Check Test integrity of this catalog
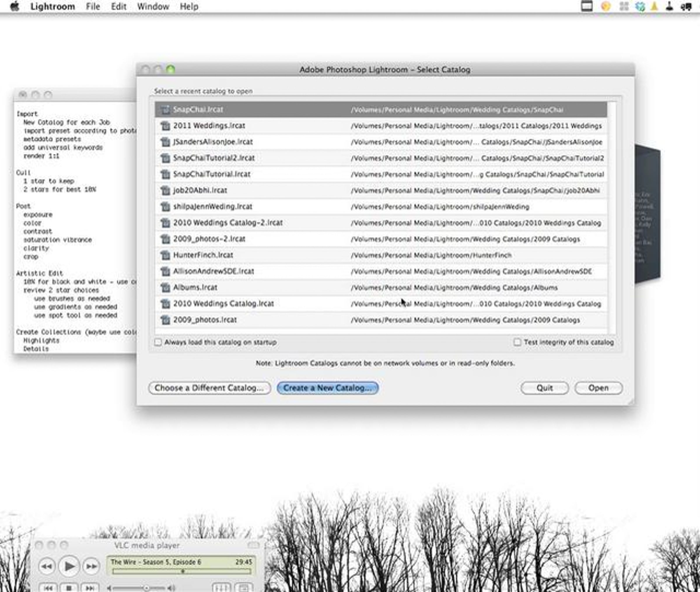This screenshot has width=700, height=592. 517,342
